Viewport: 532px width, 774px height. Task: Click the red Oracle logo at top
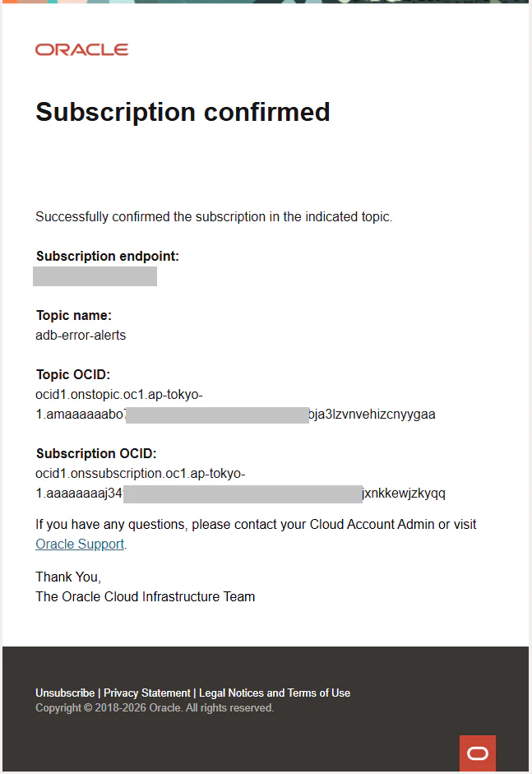coord(82,49)
